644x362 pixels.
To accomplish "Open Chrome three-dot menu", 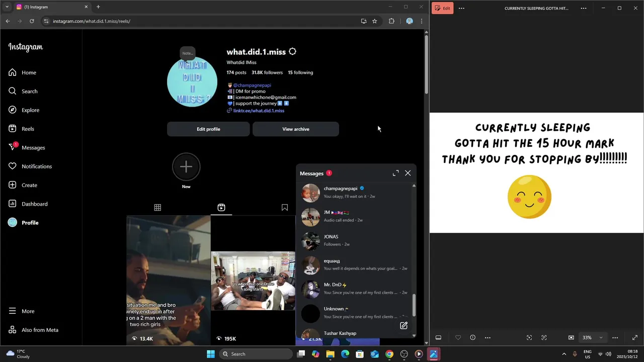I will 422,21.
